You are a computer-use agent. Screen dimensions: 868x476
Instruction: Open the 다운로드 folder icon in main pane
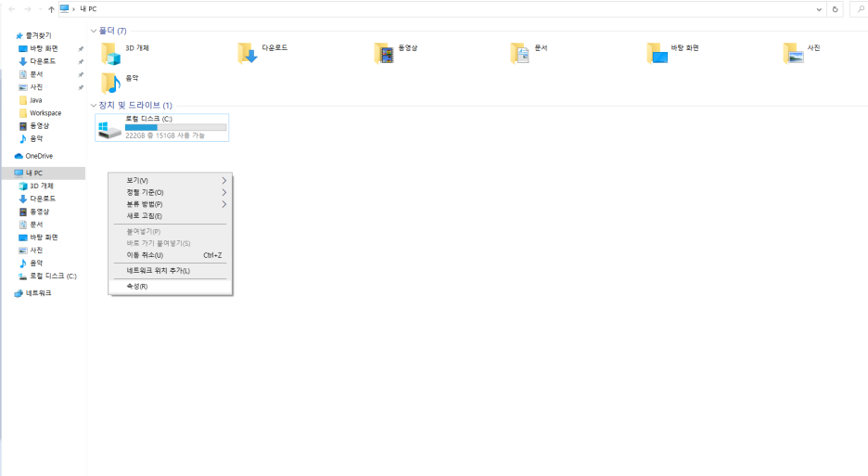pyautogui.click(x=248, y=54)
